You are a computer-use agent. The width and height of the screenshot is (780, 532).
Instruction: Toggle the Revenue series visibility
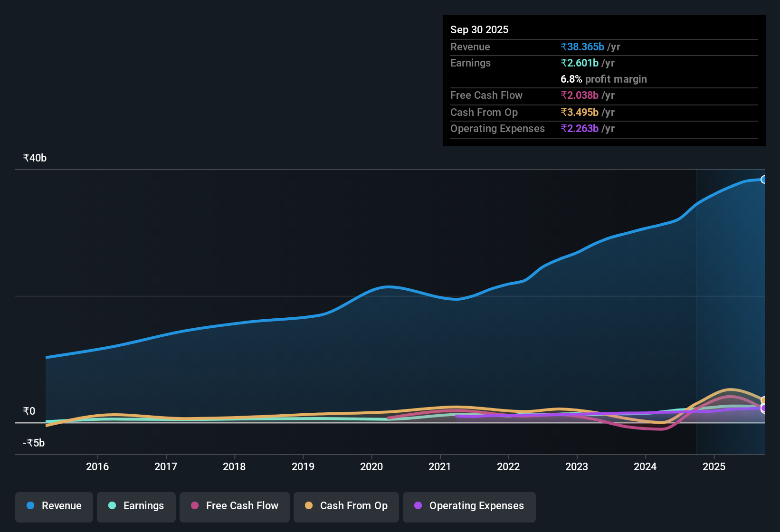point(54,506)
